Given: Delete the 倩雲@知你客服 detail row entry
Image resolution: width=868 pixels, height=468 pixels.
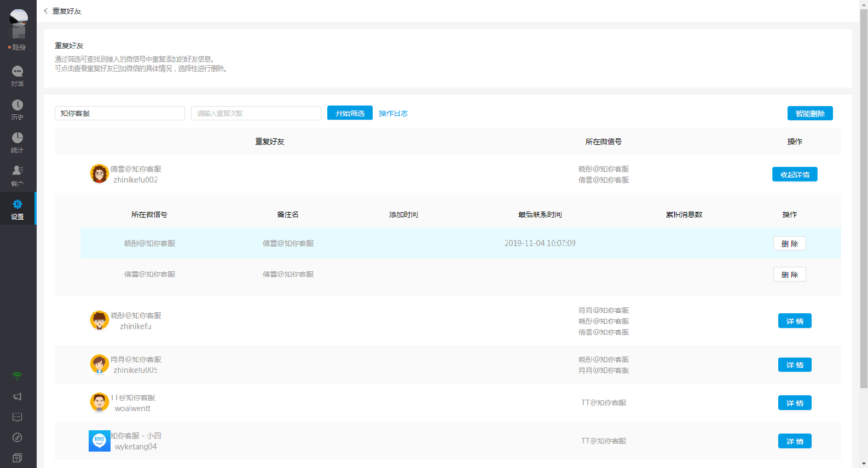Looking at the screenshot, I should [x=790, y=274].
